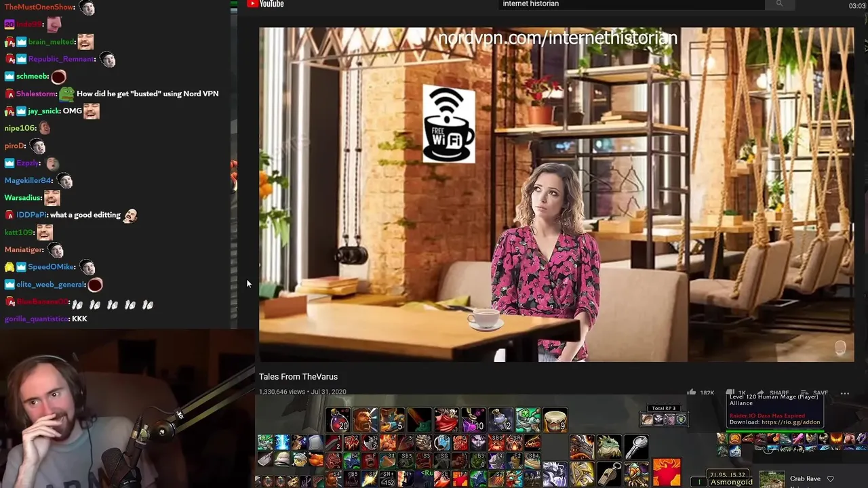Click the Total RP 3 toolbar
This screenshot has width=868, height=488.
coord(664,416)
